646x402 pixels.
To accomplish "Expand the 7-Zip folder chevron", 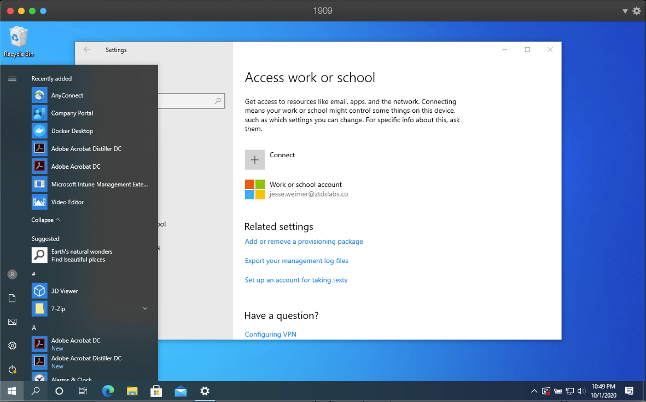I will 145,309.
